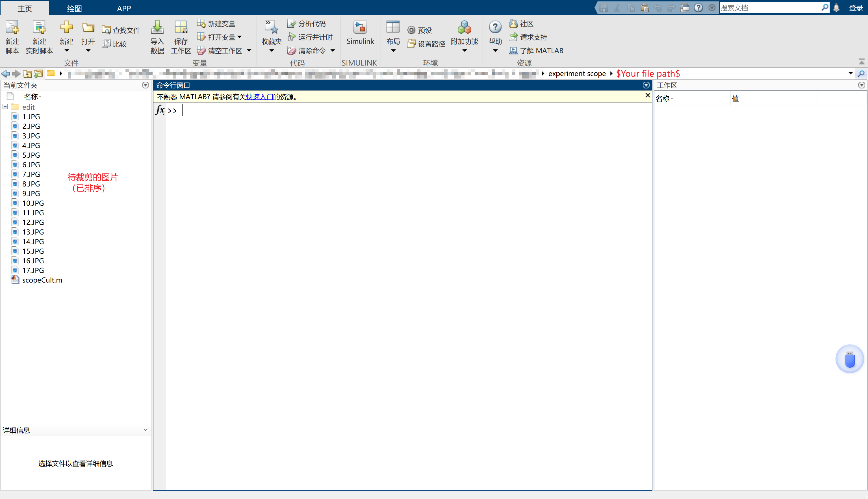This screenshot has height=499, width=868.
Task: Click the Import Data (导入数据) icon
Action: pyautogui.click(x=157, y=27)
